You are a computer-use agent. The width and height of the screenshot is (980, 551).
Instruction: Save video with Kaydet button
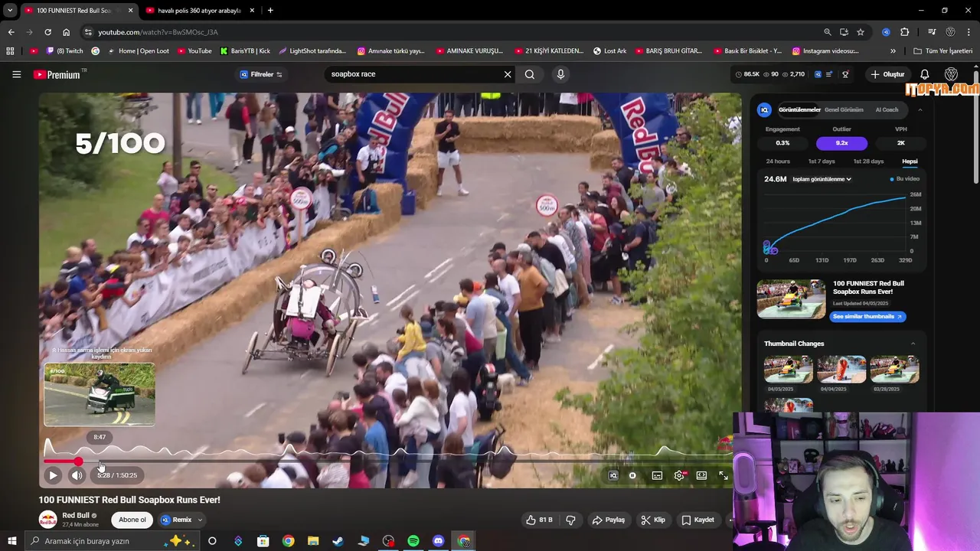pyautogui.click(x=698, y=520)
